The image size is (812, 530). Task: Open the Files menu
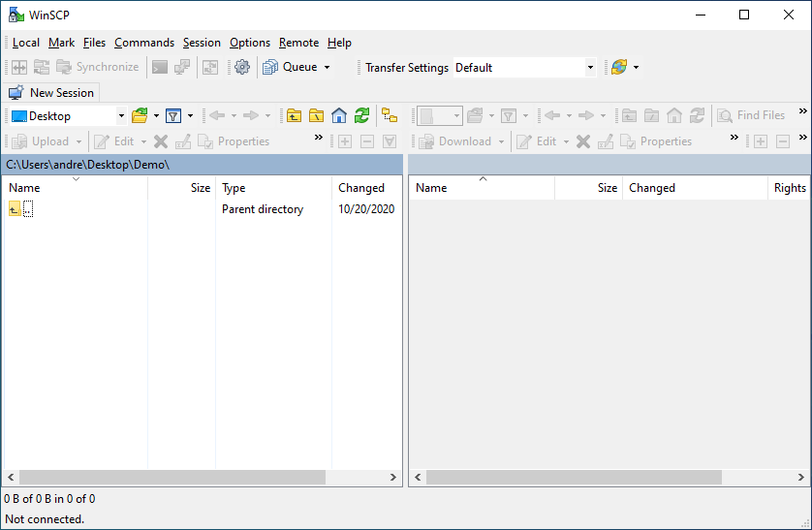pos(94,43)
